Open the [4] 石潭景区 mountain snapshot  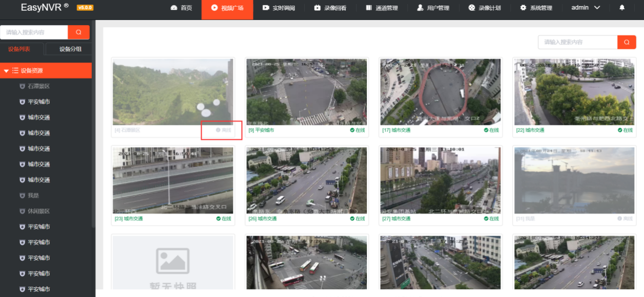[173, 92]
